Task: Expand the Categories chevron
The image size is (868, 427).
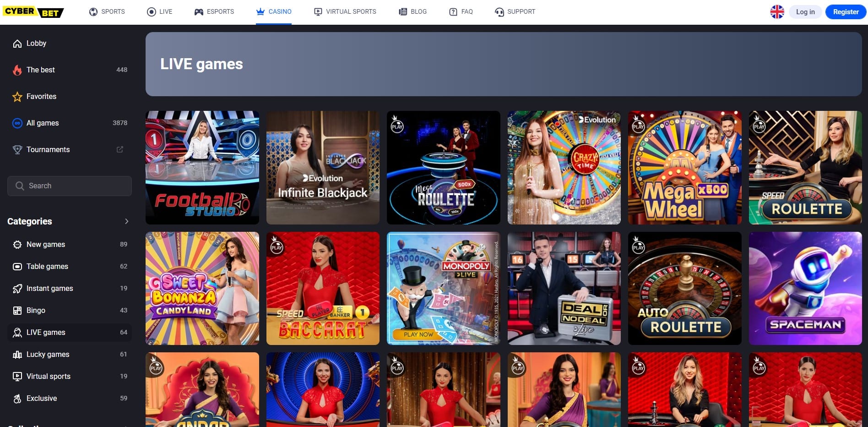Action: click(x=127, y=221)
